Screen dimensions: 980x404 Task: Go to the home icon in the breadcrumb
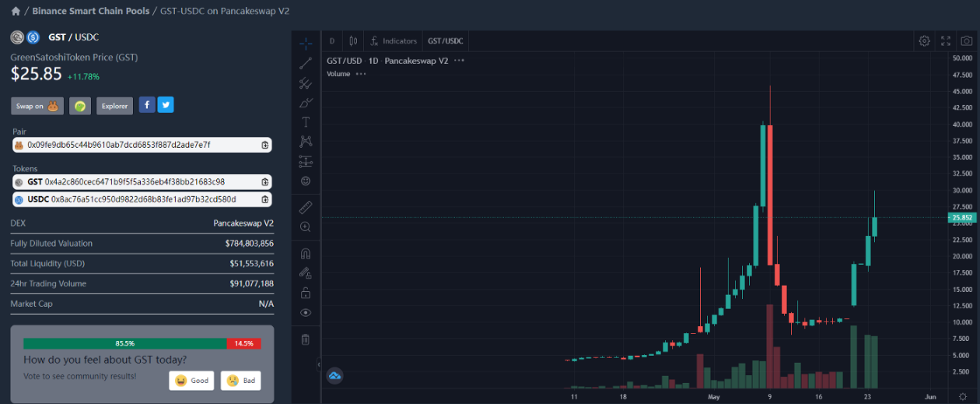pyautogui.click(x=16, y=12)
